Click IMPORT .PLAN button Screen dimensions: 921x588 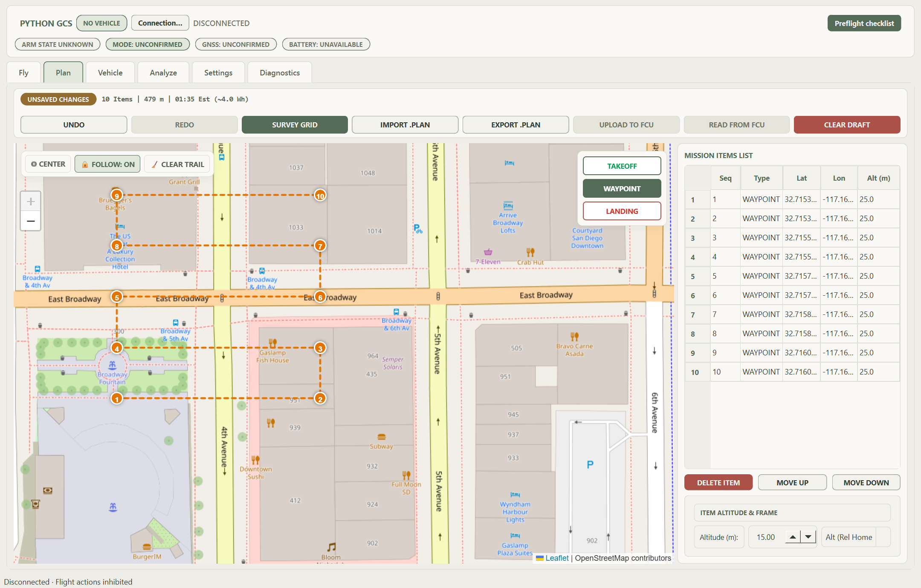pyautogui.click(x=405, y=125)
